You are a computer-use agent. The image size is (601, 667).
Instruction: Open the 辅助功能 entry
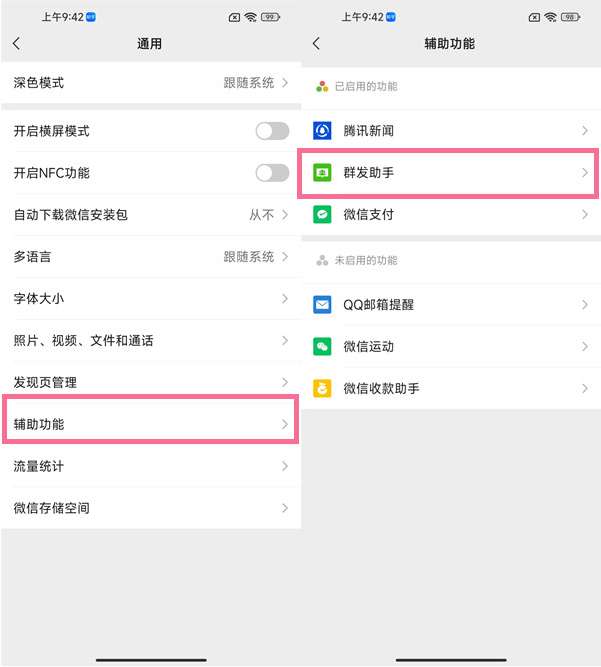click(x=150, y=424)
